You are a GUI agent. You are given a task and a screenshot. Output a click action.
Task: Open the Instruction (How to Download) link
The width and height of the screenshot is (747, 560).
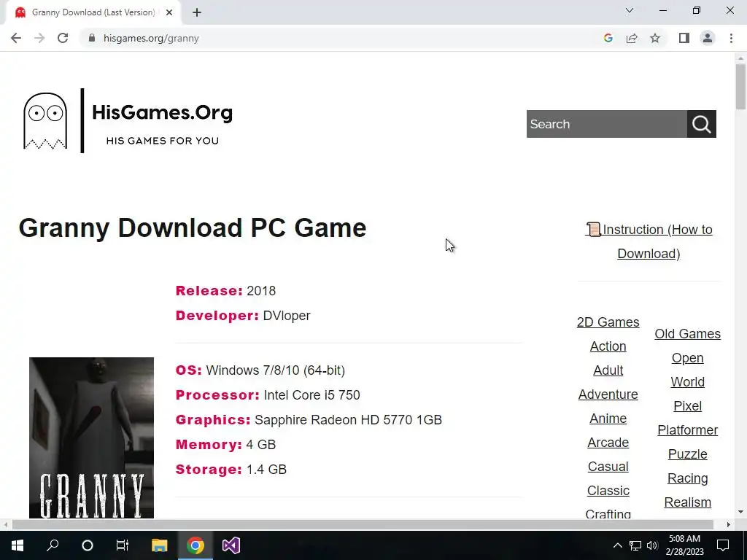[649, 241]
